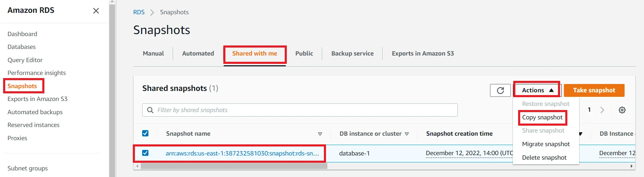Sort by DB instance or cluster arrow

coord(407,134)
